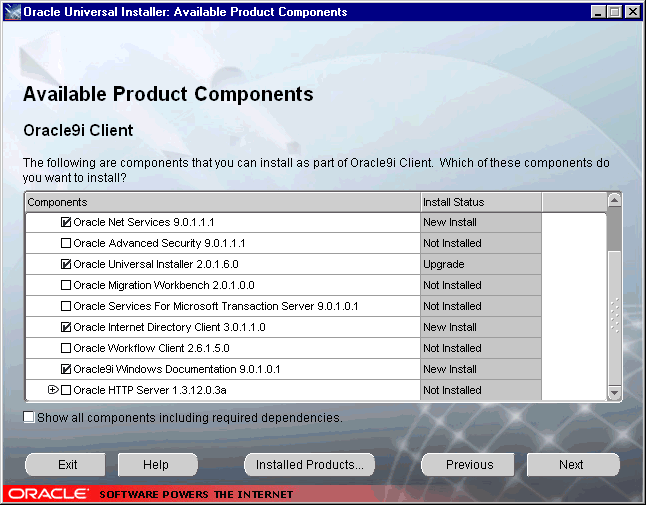646x505 pixels.
Task: Check Oracle Workflow Client 2.6.1.5.0 checkbox
Action: [x=66, y=348]
